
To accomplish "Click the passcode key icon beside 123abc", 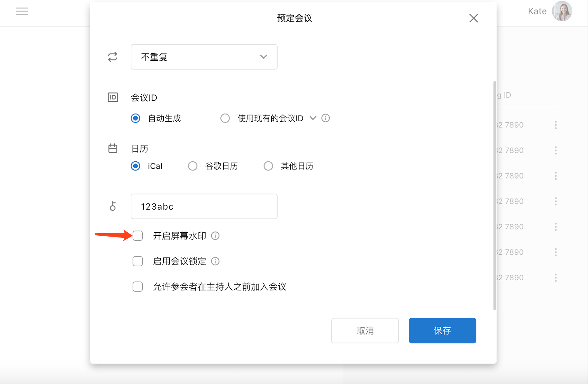I will point(112,206).
